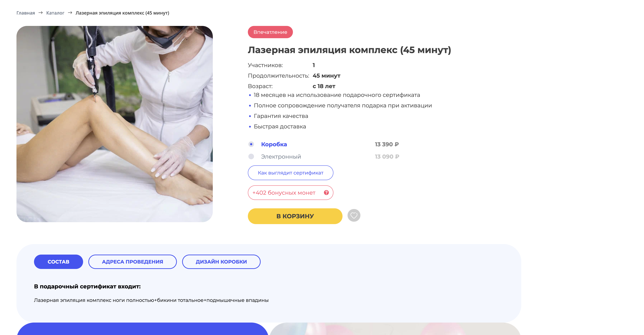The height and width of the screenshot is (335, 644).
Task: Select the Электронный radio option
Action: coord(251,156)
